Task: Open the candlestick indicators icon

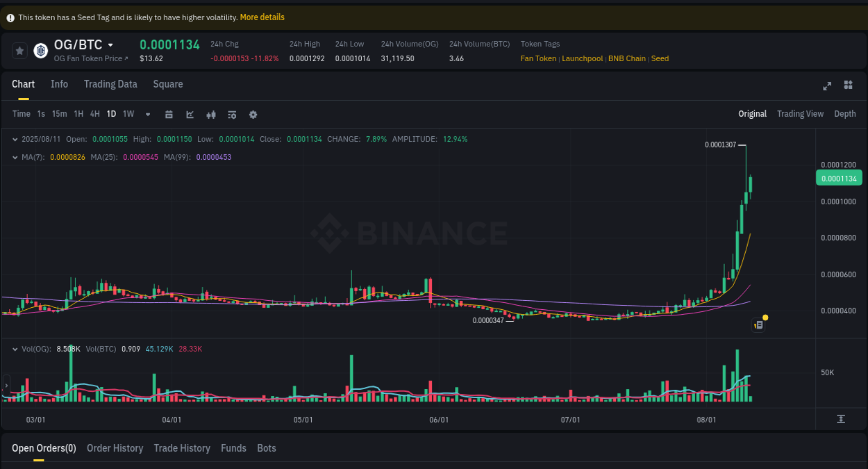Action: click(x=211, y=114)
